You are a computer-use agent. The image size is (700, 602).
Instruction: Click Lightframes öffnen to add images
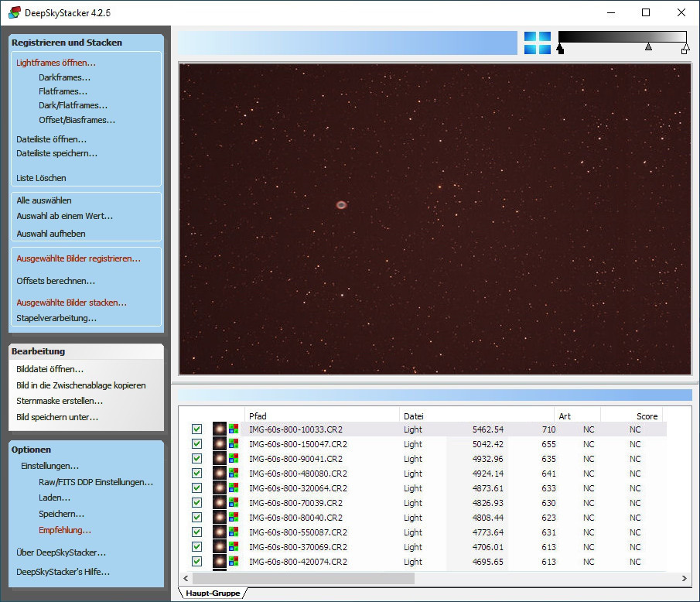coord(56,63)
